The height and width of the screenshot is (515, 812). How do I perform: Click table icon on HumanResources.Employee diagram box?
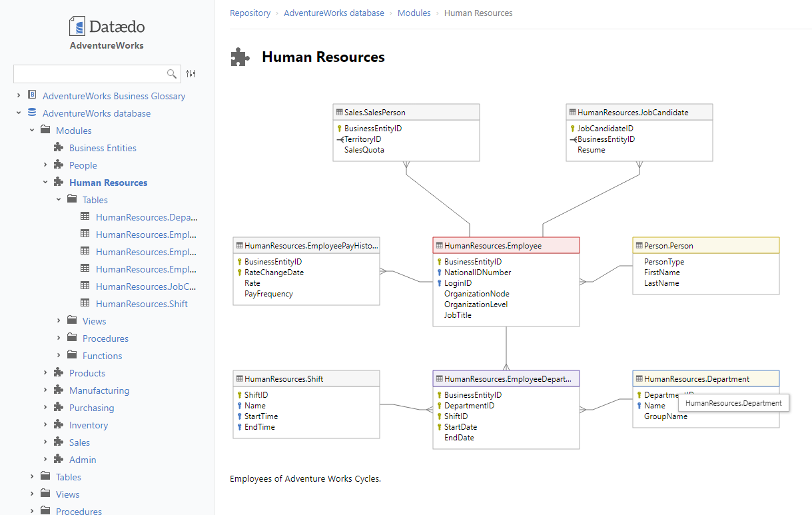[439, 246]
